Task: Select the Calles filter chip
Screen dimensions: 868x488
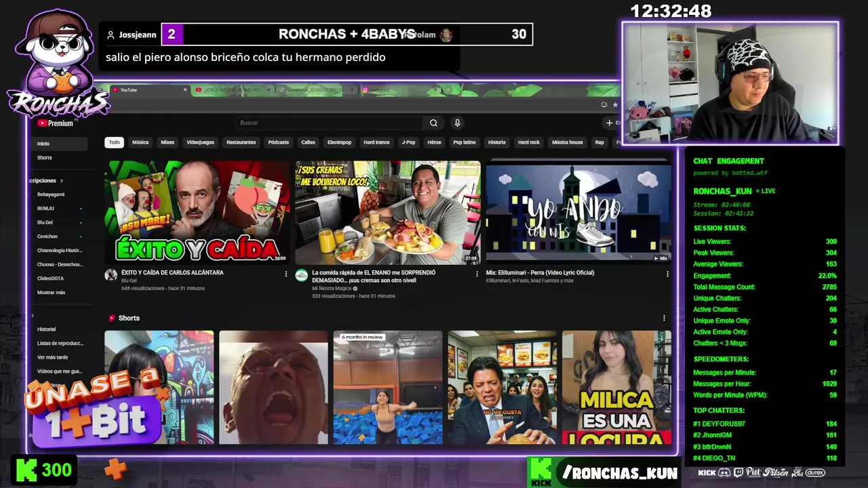Action: (x=309, y=142)
